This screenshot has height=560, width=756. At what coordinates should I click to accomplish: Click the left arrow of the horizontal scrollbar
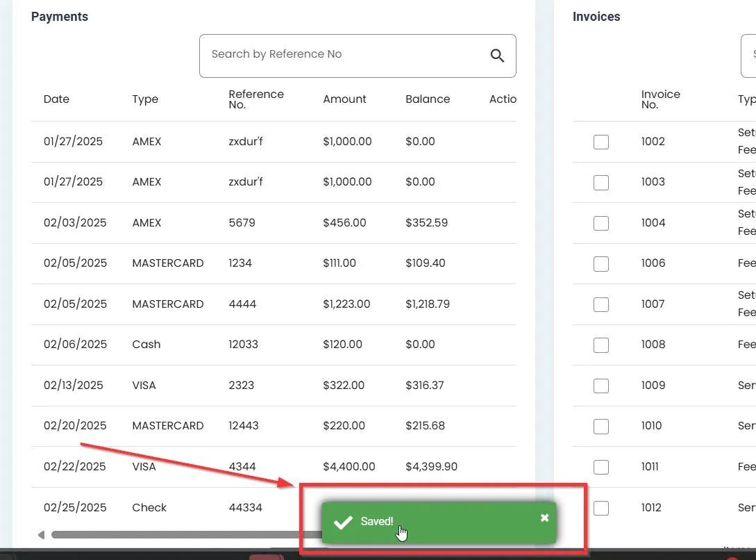tap(41, 535)
